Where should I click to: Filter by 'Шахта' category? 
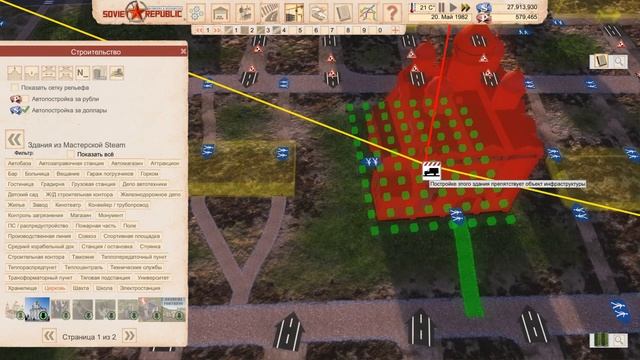click(x=80, y=288)
